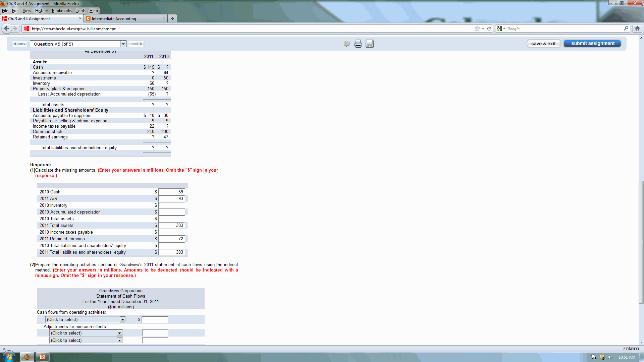
Task: Click the Back navigation arrow icon
Action: (x=7, y=28)
